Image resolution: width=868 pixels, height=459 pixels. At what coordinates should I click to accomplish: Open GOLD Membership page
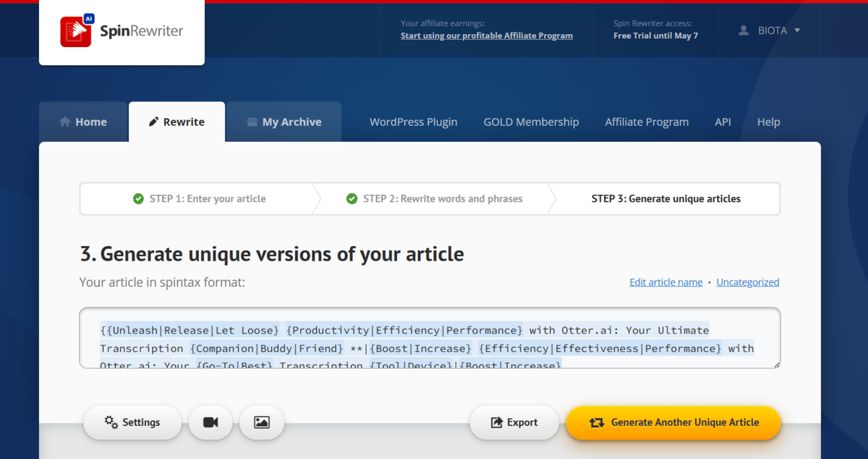pos(531,122)
